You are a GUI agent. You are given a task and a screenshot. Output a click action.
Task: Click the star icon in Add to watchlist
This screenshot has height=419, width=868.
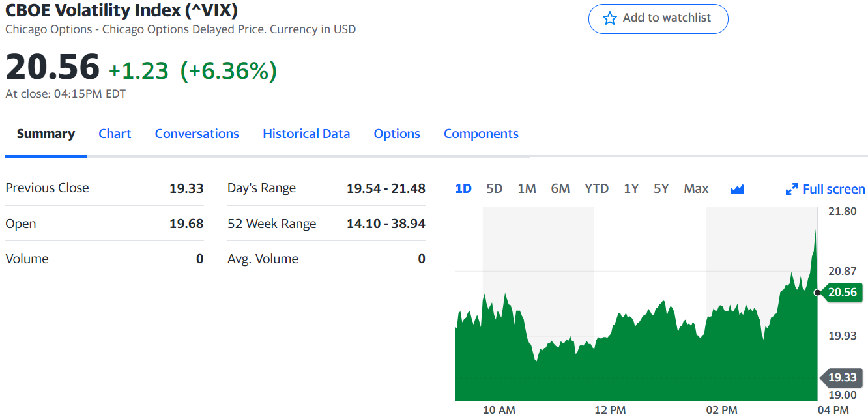pyautogui.click(x=609, y=18)
